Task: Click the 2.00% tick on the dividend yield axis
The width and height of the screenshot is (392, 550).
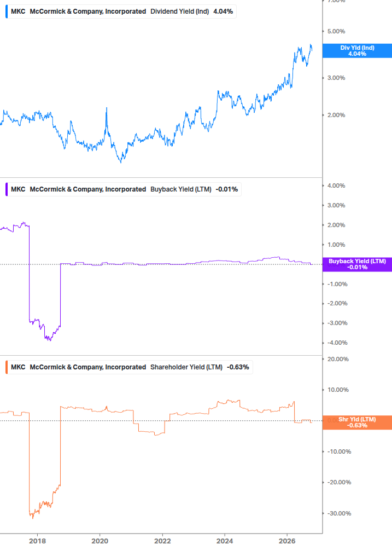Action: click(x=336, y=115)
